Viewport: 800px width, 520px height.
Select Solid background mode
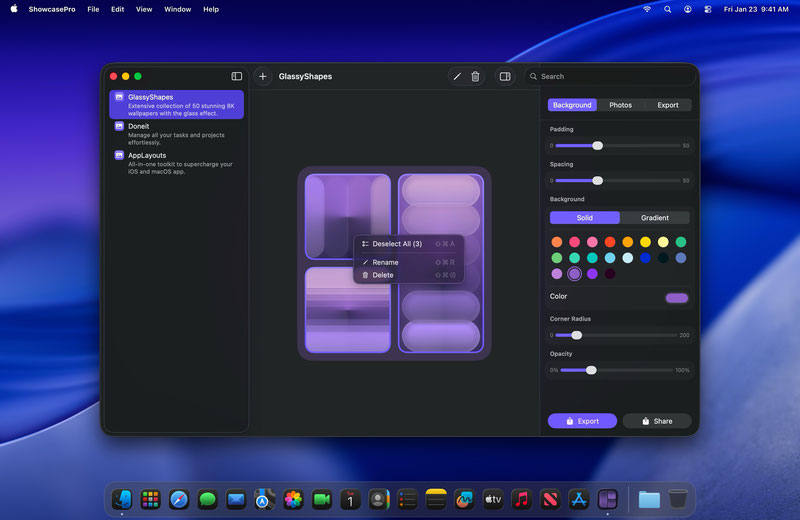point(584,217)
